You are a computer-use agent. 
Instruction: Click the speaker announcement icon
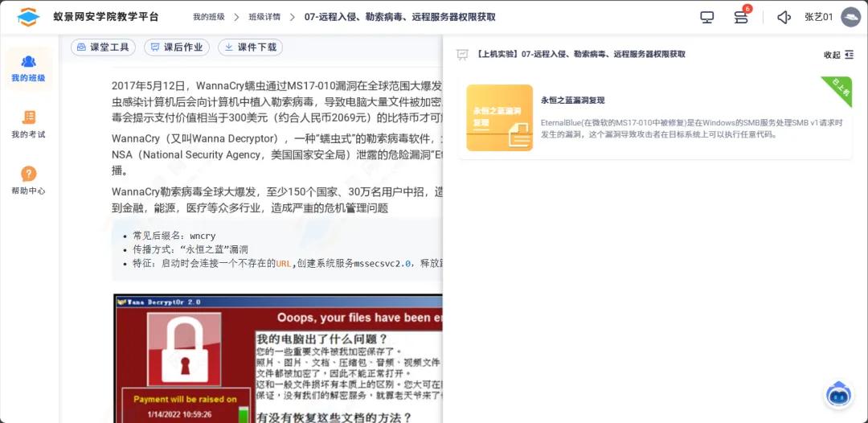(x=784, y=17)
